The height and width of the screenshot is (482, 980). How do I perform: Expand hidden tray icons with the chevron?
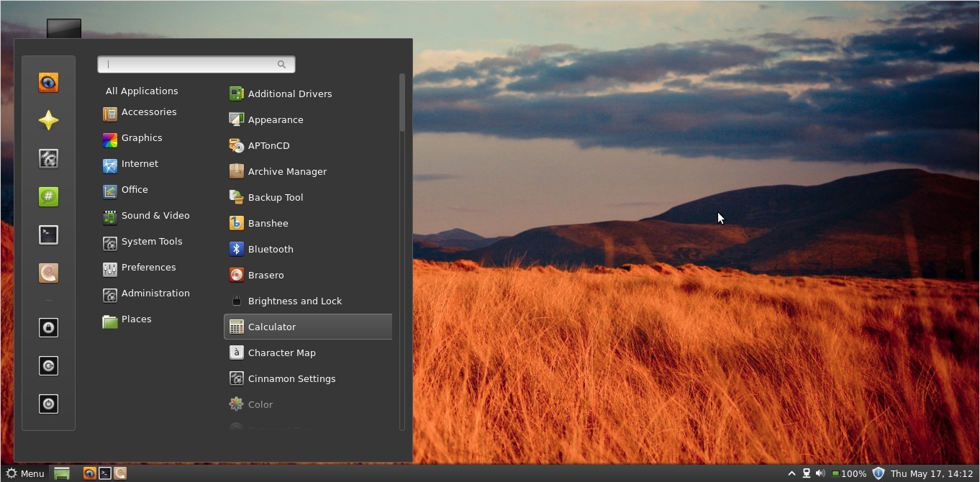[791, 473]
